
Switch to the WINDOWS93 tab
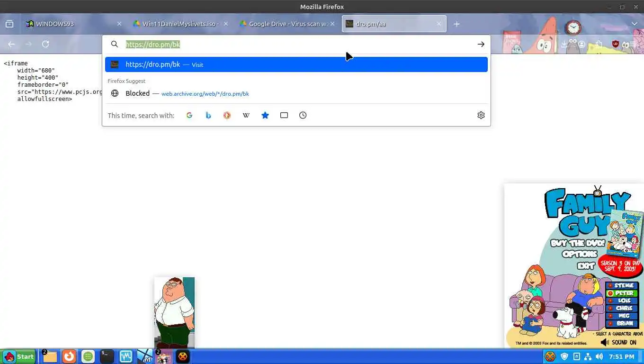(x=74, y=24)
